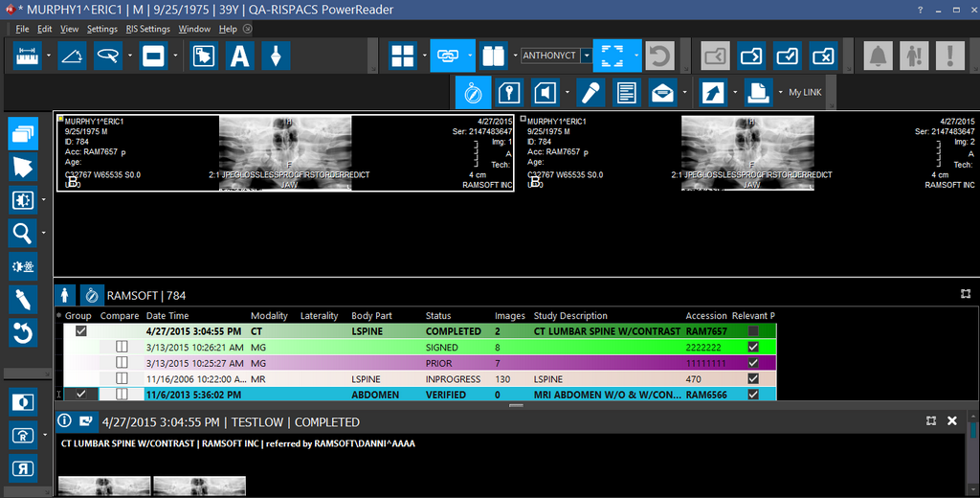This screenshot has width=980, height=498.
Task: Expand the screen layout grid dropdown arrow
Action: coord(425,57)
